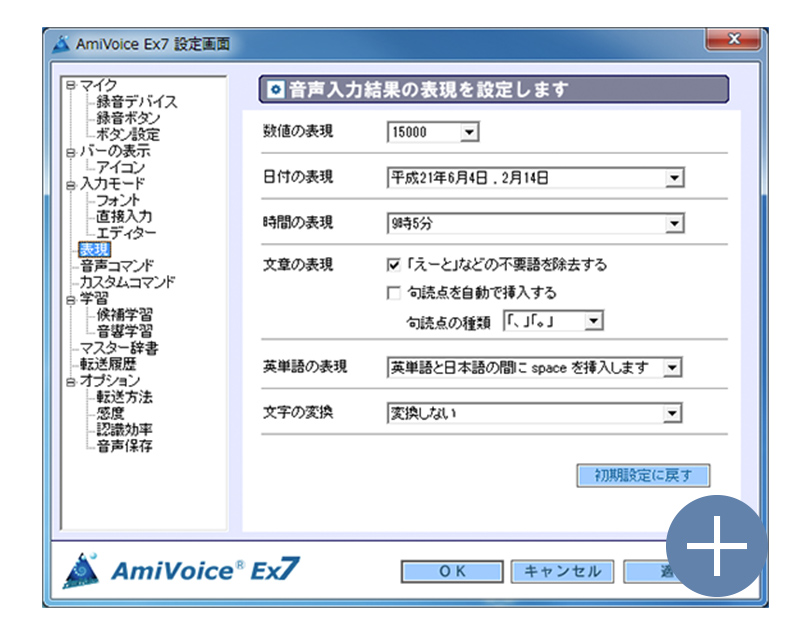Select 候補学習 in the settings tree
Viewport: 810px width, 630px height.
point(124,315)
